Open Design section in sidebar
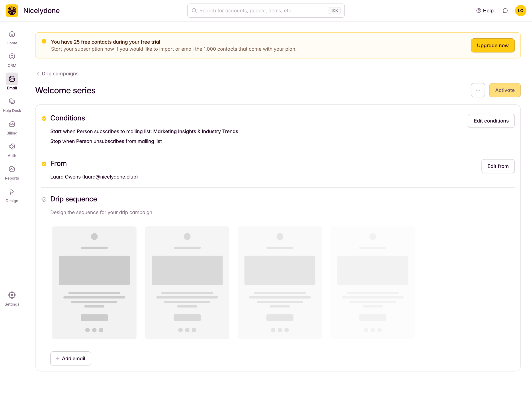532x394 pixels. coord(12,196)
